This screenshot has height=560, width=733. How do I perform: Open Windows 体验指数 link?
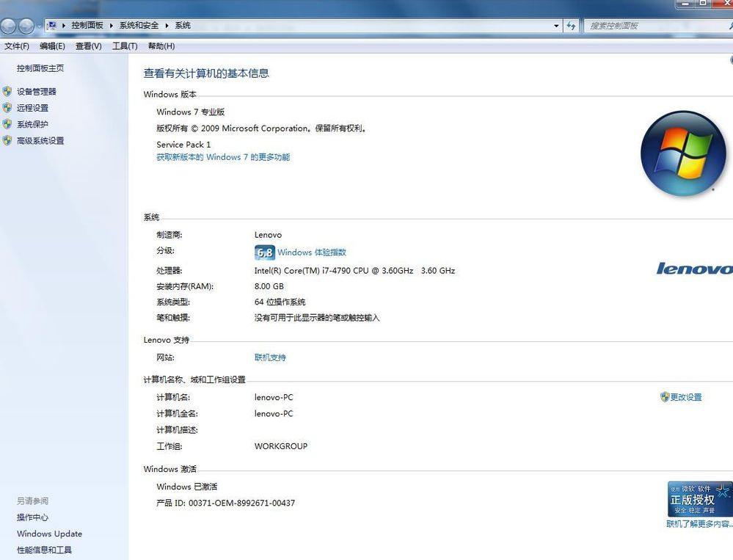312,252
